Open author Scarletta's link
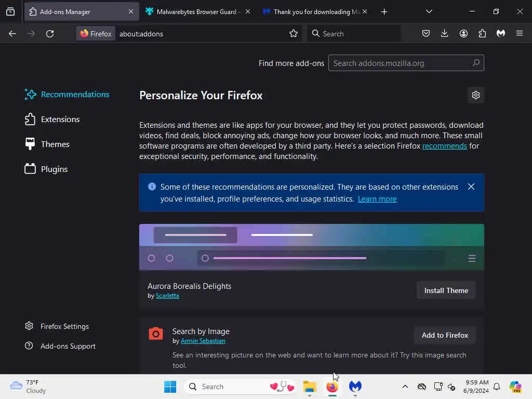 click(167, 296)
